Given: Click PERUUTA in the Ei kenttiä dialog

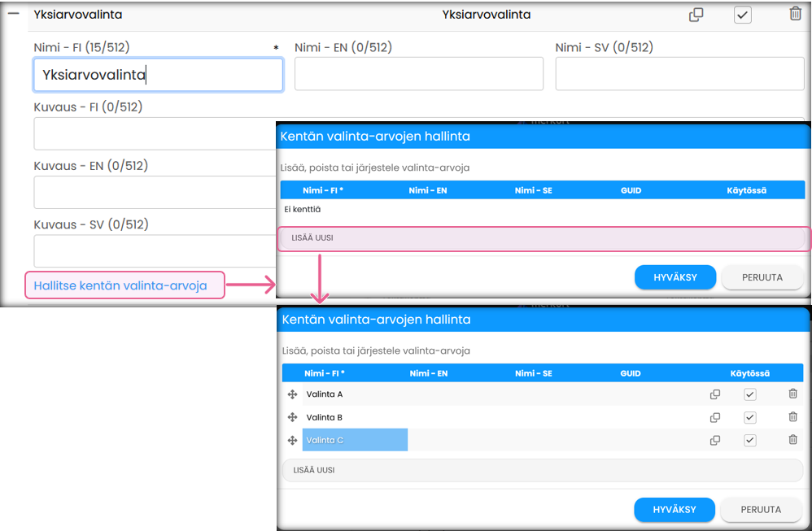Looking at the screenshot, I should click(762, 277).
